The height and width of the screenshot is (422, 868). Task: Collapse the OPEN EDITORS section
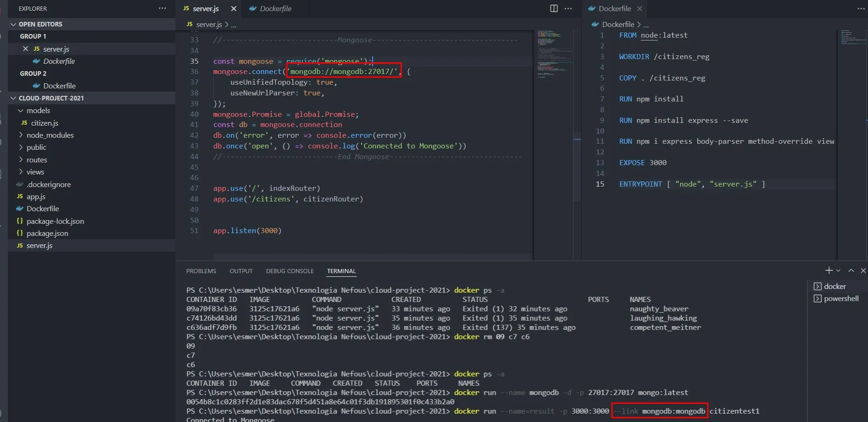(40, 24)
